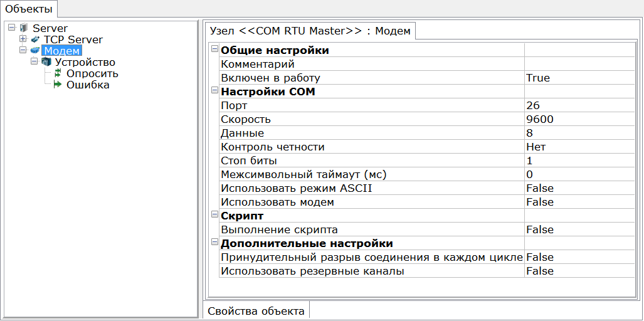Click the Модем node icon
644x321 pixels.
(x=35, y=51)
